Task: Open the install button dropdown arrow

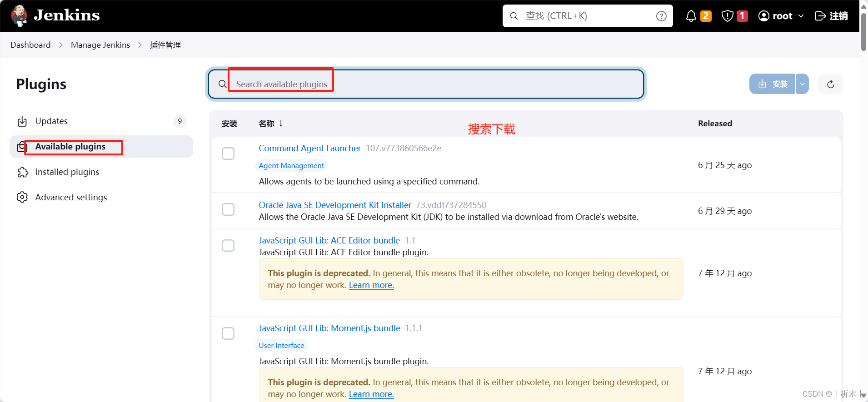Action: (x=803, y=84)
